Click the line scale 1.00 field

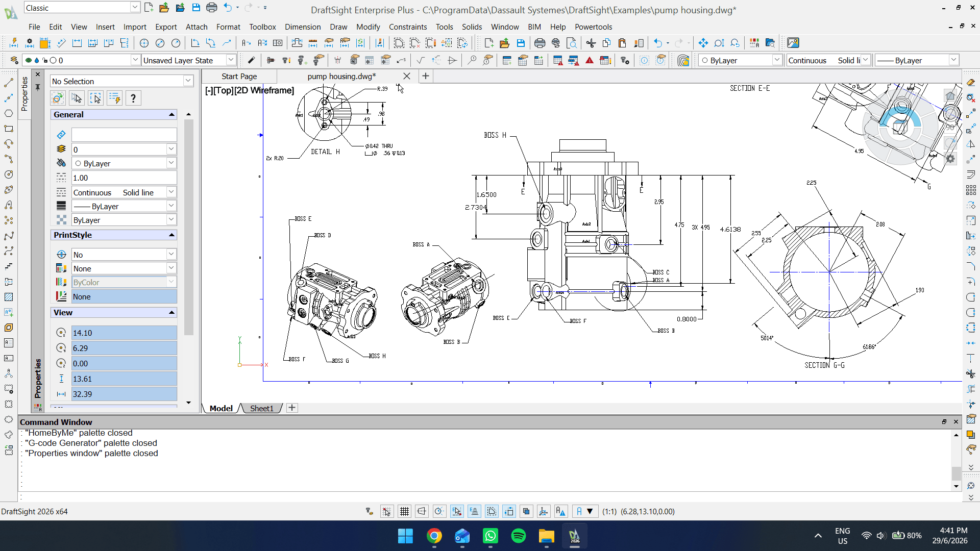click(x=124, y=178)
